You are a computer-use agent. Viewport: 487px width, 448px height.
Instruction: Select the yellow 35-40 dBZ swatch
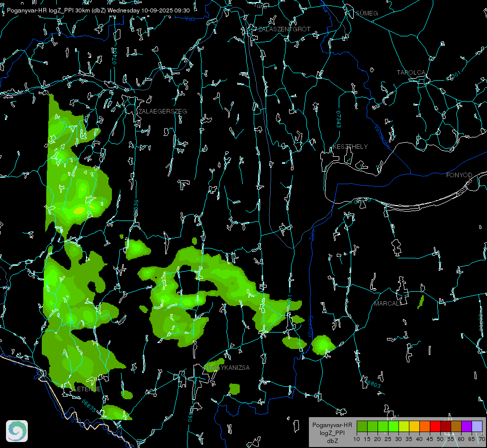pos(414,426)
